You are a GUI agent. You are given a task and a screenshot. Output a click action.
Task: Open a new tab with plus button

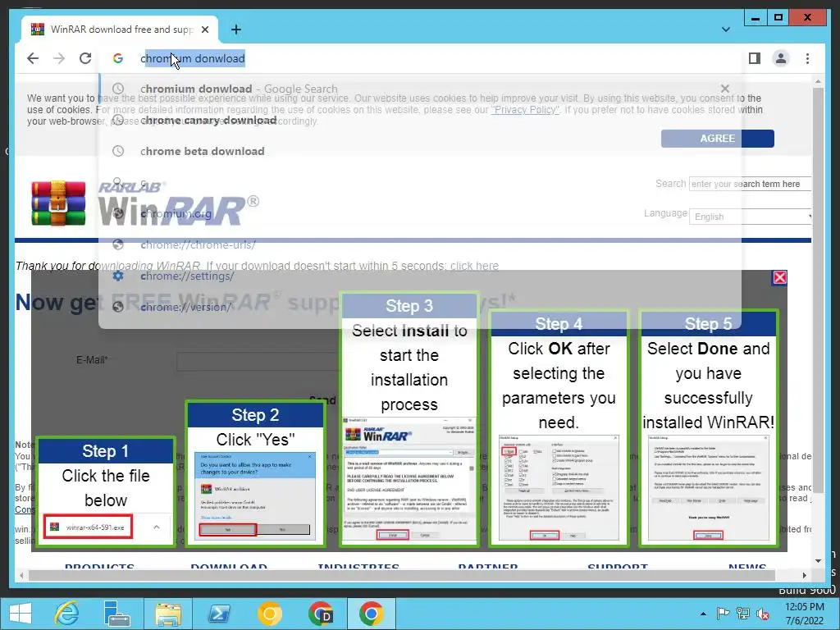coord(235,30)
